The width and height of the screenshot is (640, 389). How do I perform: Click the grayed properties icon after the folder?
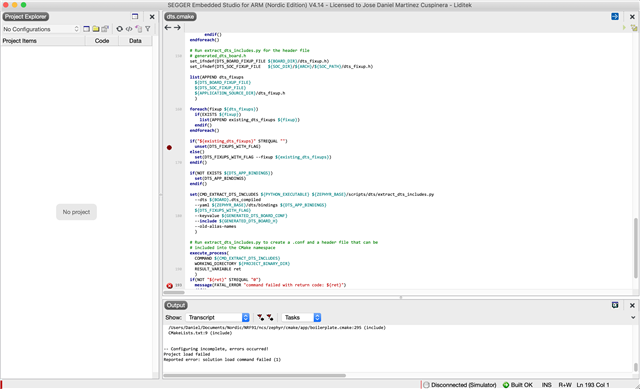click(105, 29)
